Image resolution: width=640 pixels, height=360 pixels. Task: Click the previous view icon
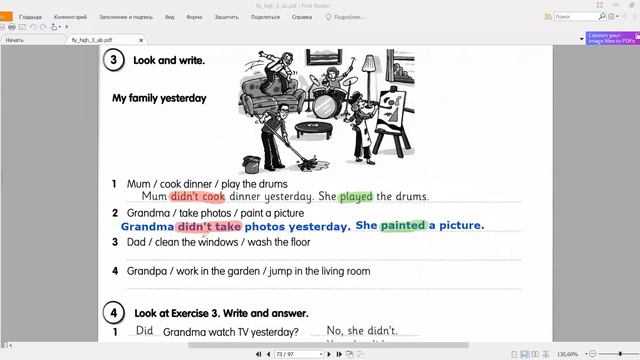350,354
